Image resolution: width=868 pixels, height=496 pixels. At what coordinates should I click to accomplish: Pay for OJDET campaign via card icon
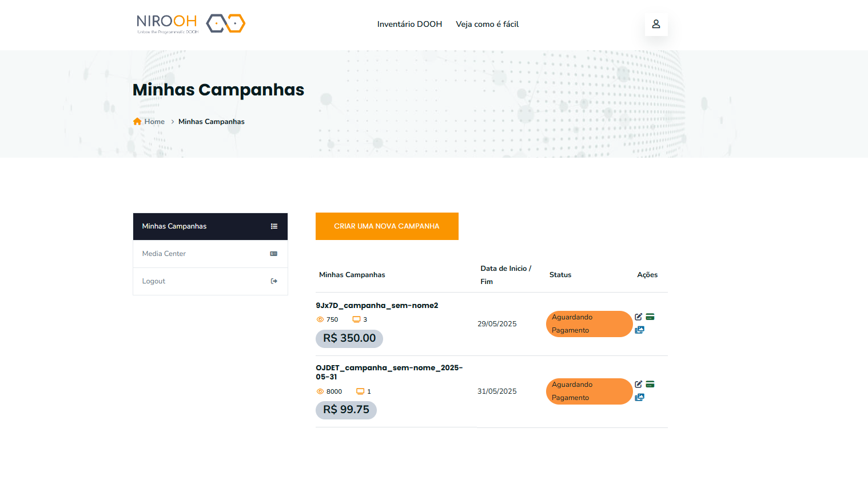click(x=650, y=384)
